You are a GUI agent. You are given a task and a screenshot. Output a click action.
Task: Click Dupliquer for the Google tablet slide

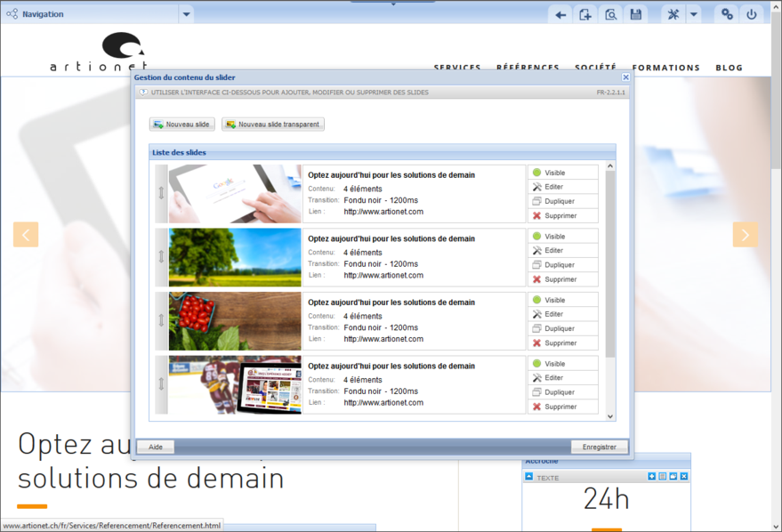point(563,201)
